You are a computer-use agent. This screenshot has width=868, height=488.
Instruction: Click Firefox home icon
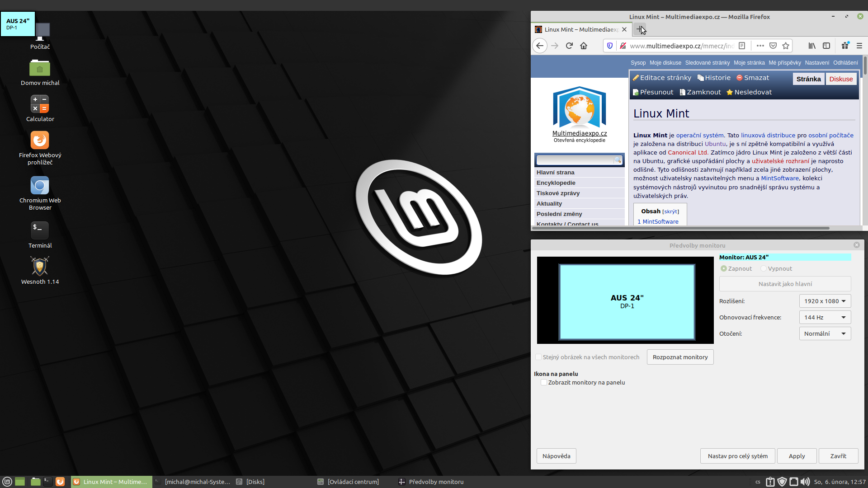point(584,46)
